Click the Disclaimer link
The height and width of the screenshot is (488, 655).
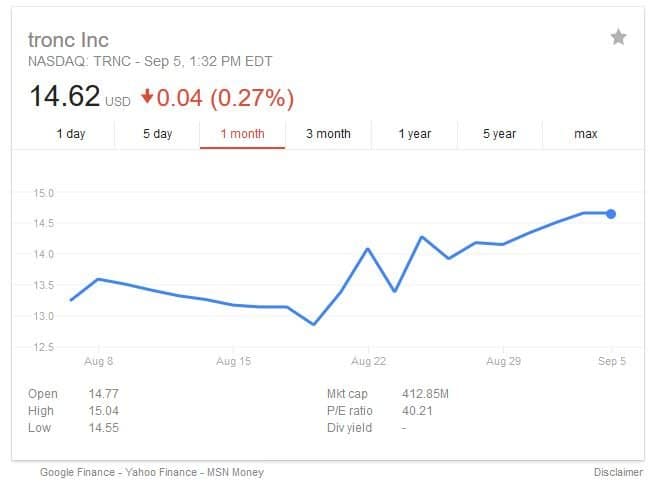[x=618, y=472]
